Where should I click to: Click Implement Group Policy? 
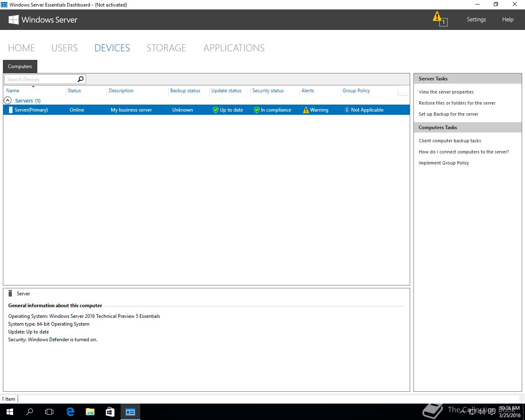point(444,163)
